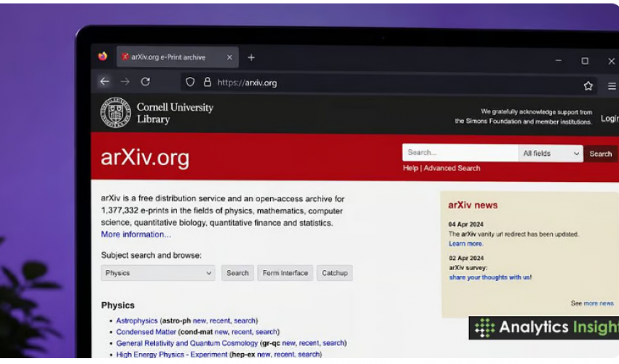619x364 pixels.
Task: Go back with the back arrow
Action: pos(105,82)
